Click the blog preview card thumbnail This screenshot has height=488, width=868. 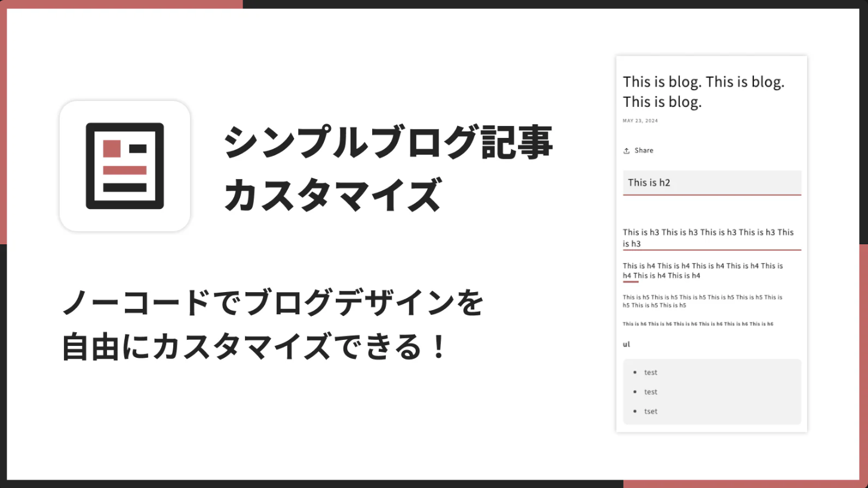[711, 244]
